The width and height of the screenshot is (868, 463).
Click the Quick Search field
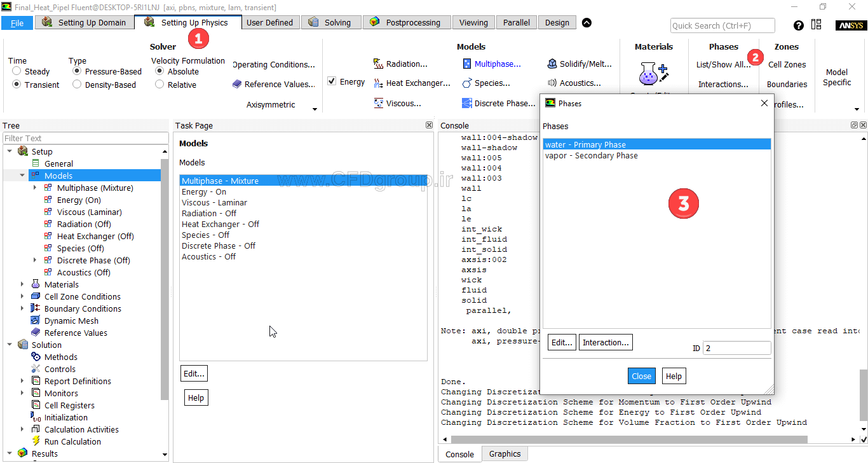[x=722, y=25]
